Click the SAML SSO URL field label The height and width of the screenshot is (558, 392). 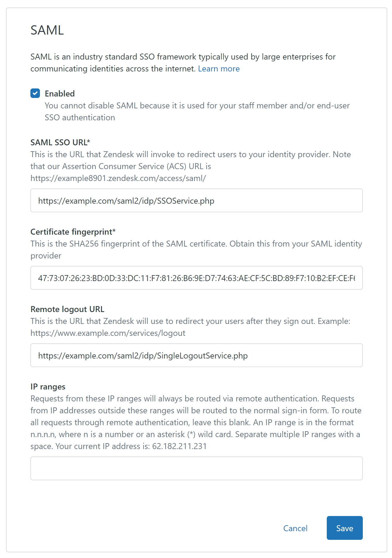pyautogui.click(x=60, y=142)
